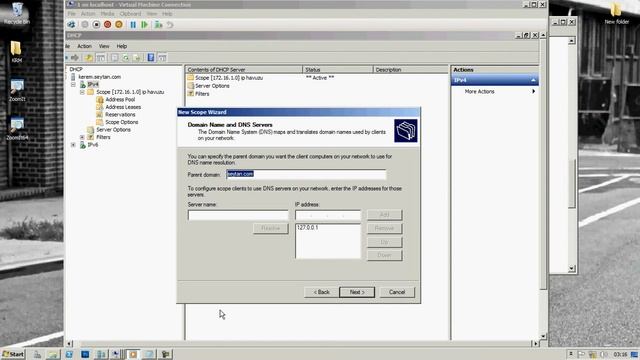Viewport: 640px width, 360px height.
Task: Click the Export List icon in DHCP toolbar
Action: click(137, 58)
